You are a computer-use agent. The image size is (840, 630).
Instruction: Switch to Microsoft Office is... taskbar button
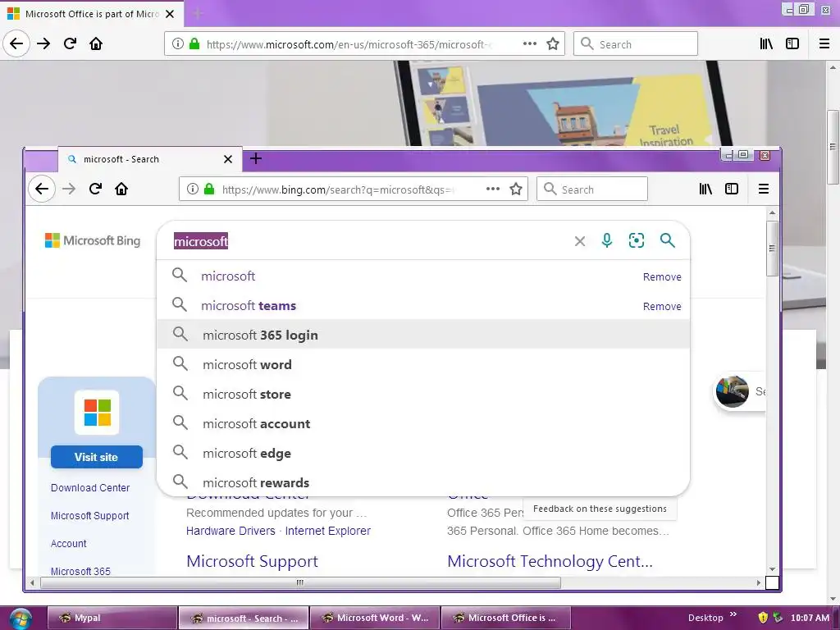click(505, 618)
